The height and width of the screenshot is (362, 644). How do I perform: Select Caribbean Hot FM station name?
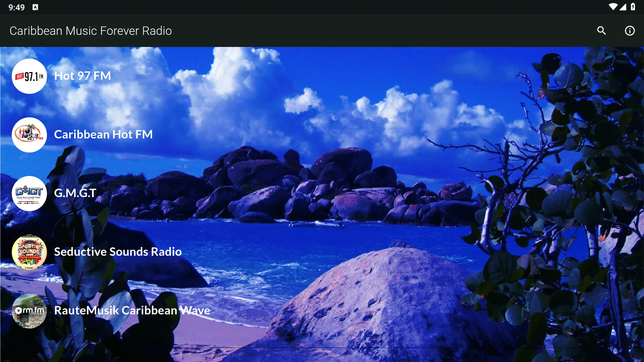tap(103, 134)
